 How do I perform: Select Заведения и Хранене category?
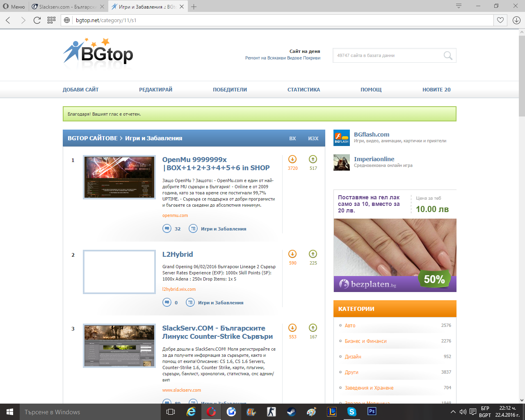pyautogui.click(x=369, y=388)
